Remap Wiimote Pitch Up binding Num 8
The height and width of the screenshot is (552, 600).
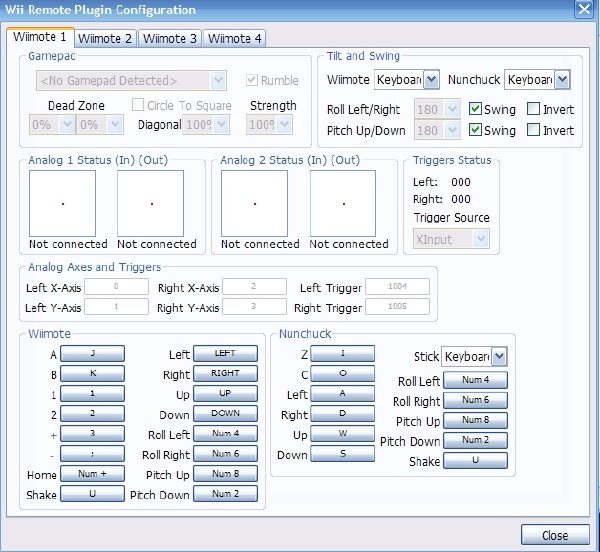click(225, 474)
